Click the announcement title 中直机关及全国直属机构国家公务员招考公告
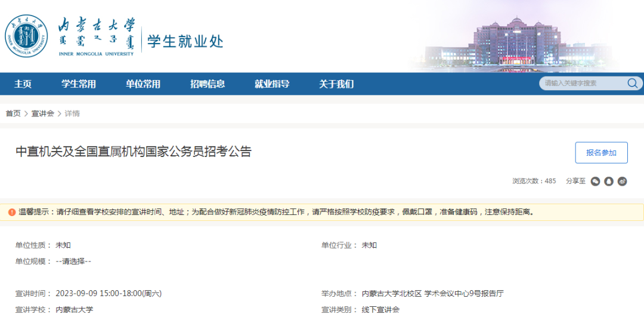 (x=134, y=152)
